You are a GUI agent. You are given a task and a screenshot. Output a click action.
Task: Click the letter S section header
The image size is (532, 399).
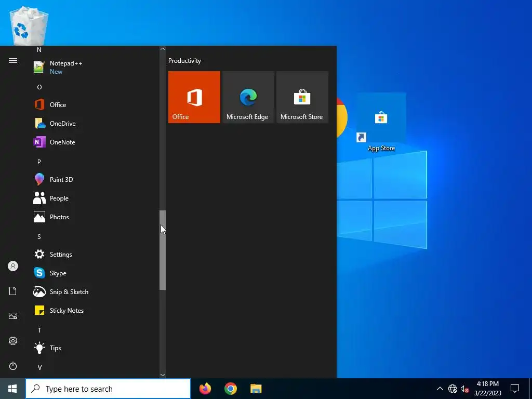(x=39, y=236)
